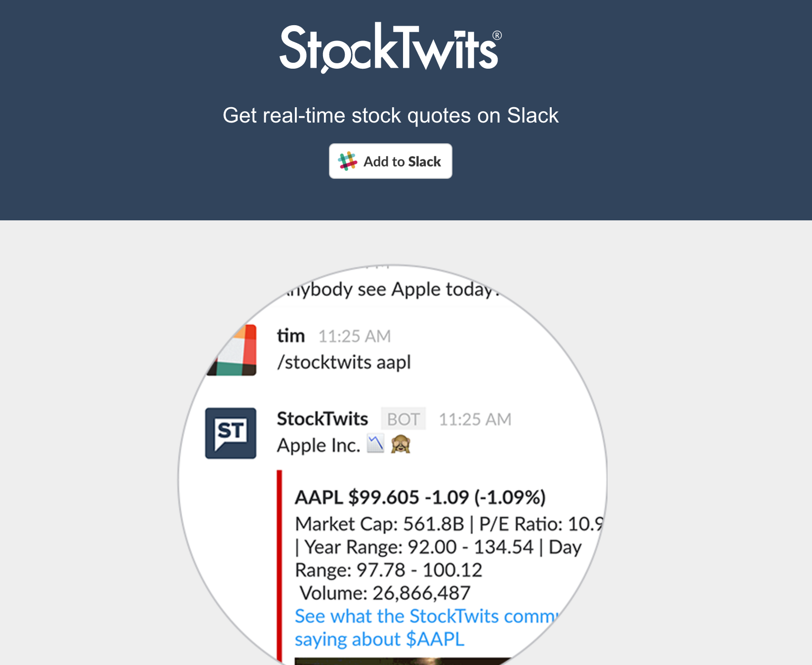This screenshot has height=665, width=812.
Task: Click the 'Get real-time stock quotes' tagline
Action: (390, 115)
